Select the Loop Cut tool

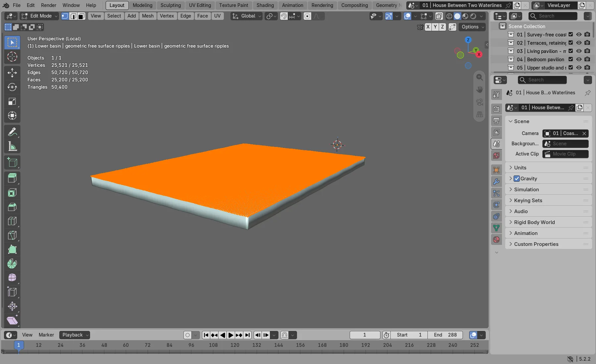click(12, 221)
